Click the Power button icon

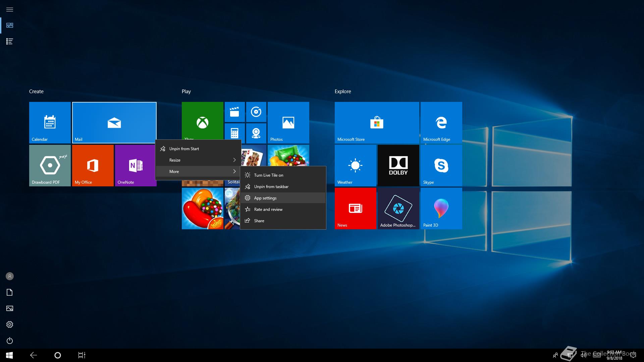[10, 341]
